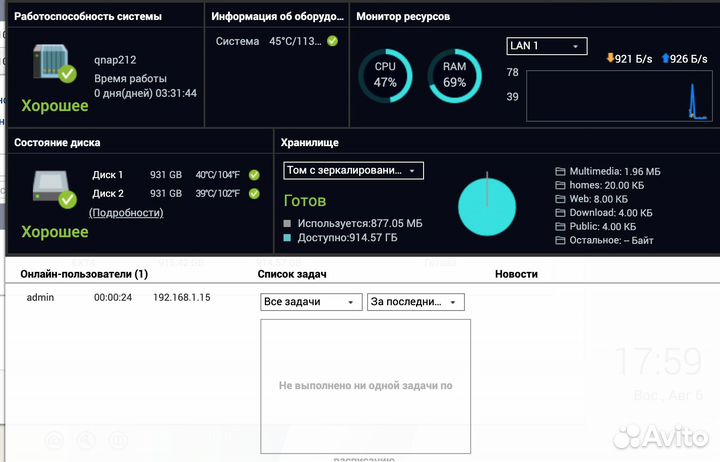
Task: Click the empty task list message box
Action: point(366,386)
